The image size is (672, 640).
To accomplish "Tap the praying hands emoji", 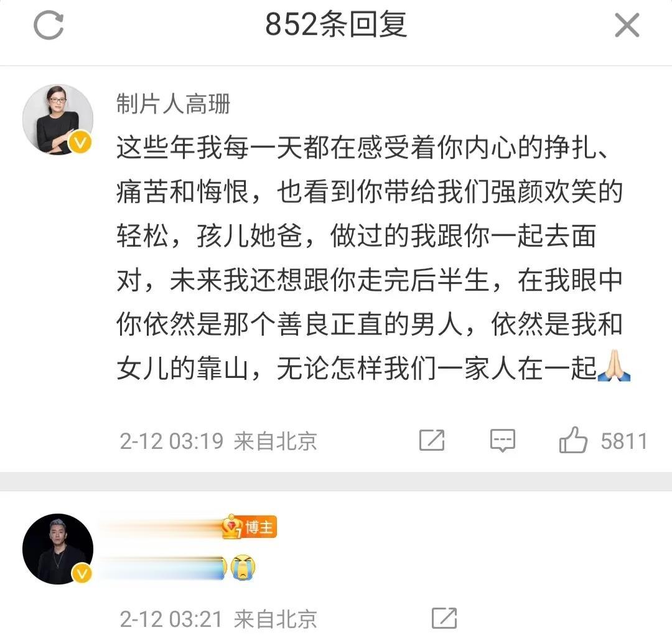I will tap(616, 365).
